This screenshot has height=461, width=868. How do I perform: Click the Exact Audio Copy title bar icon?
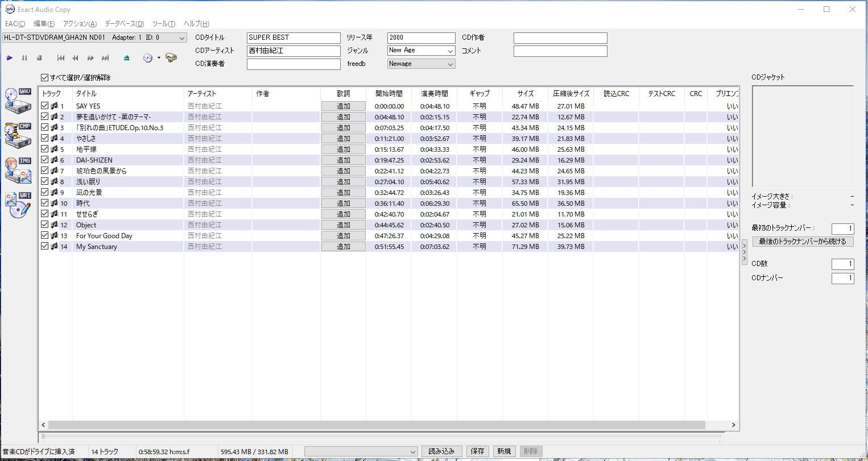tap(10, 9)
